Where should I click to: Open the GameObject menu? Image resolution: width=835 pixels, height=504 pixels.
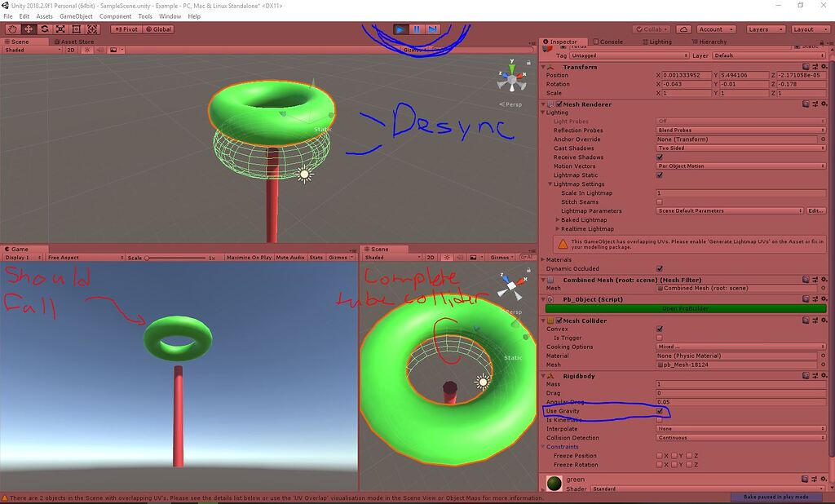(77, 15)
